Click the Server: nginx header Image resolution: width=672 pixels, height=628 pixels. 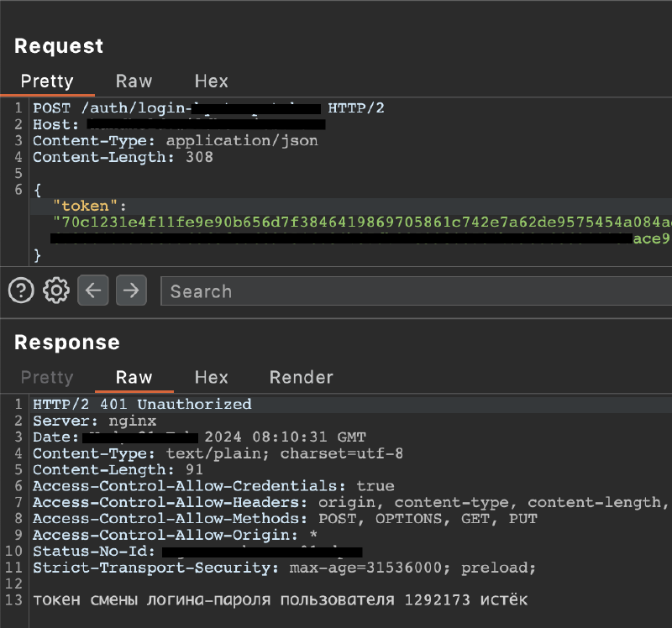[94, 421]
